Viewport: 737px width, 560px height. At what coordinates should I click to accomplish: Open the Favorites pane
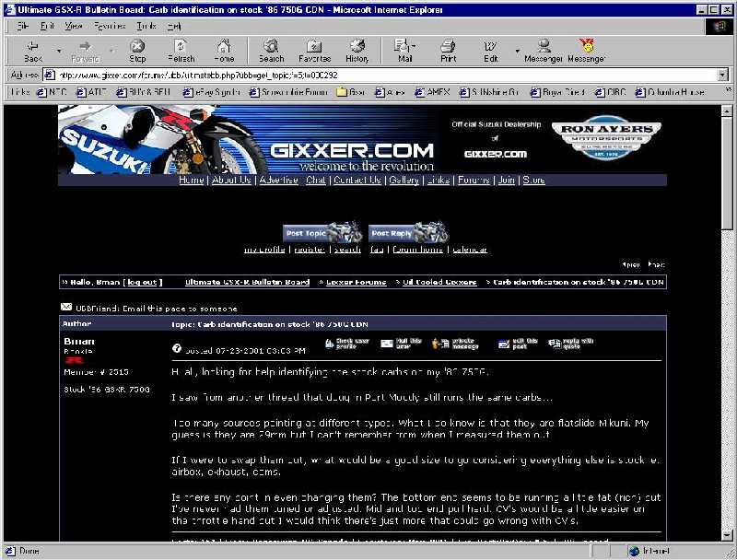(x=314, y=52)
